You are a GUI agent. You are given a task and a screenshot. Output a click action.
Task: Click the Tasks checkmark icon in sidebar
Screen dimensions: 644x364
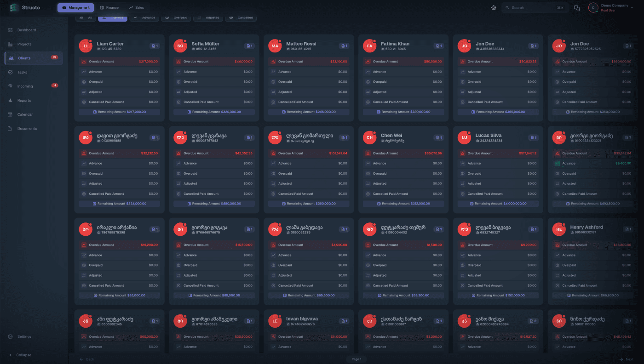point(10,72)
